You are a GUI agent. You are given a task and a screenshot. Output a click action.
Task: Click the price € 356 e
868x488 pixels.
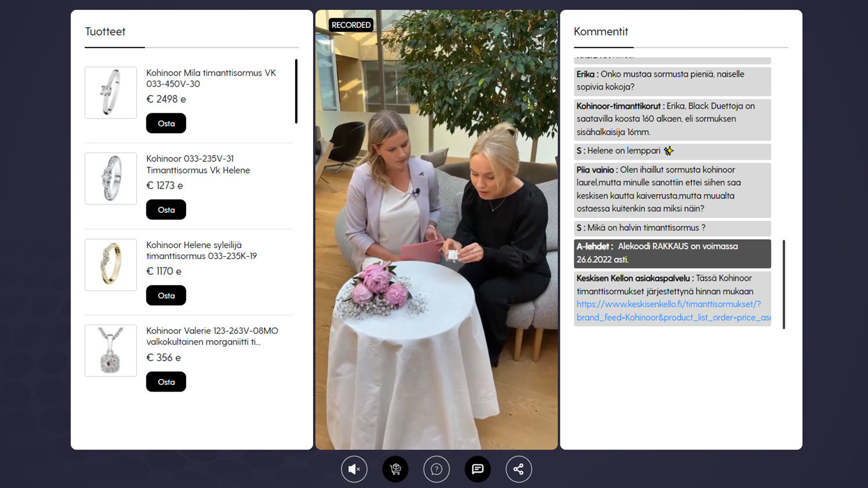click(x=163, y=357)
